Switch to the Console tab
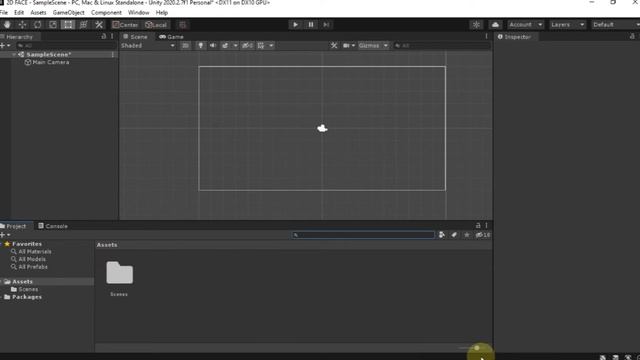The width and height of the screenshot is (640, 360). pyautogui.click(x=53, y=226)
